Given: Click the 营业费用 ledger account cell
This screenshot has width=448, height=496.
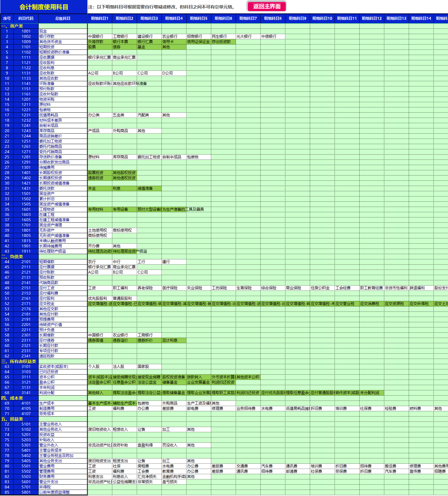Looking at the screenshot, I should click(63, 466).
